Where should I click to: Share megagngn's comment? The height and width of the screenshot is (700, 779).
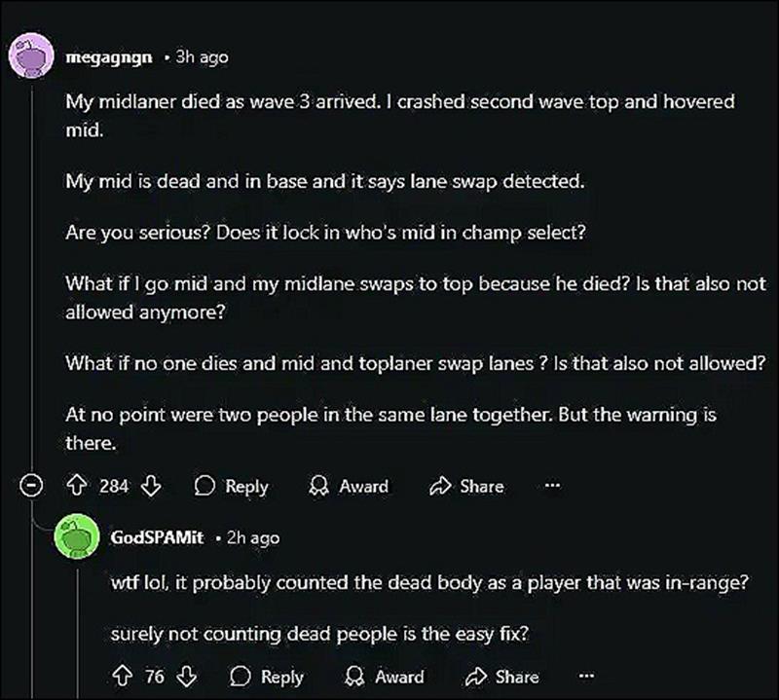[468, 486]
